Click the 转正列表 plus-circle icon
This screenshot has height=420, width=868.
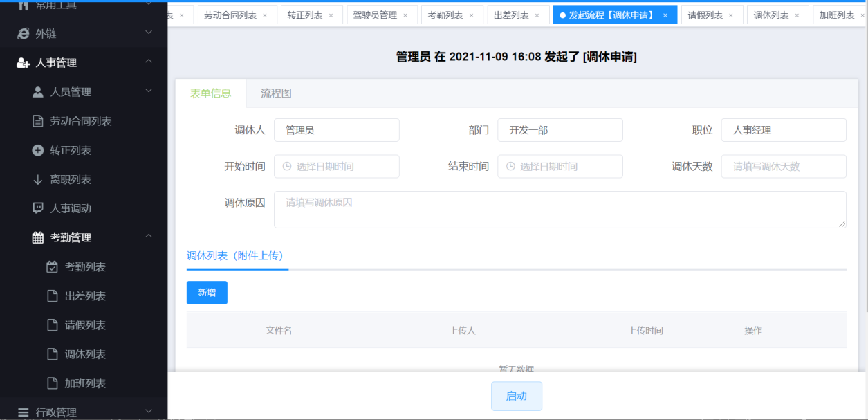[38, 150]
